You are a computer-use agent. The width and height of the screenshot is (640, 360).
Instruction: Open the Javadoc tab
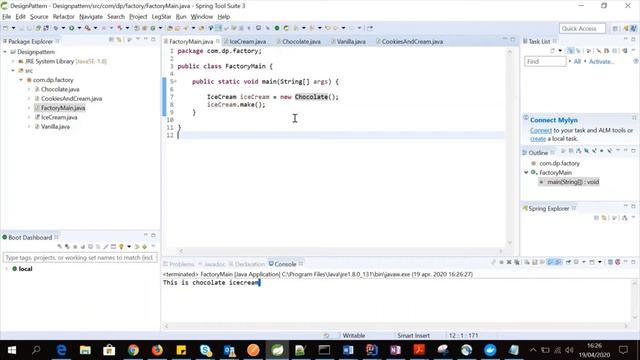[212, 264]
